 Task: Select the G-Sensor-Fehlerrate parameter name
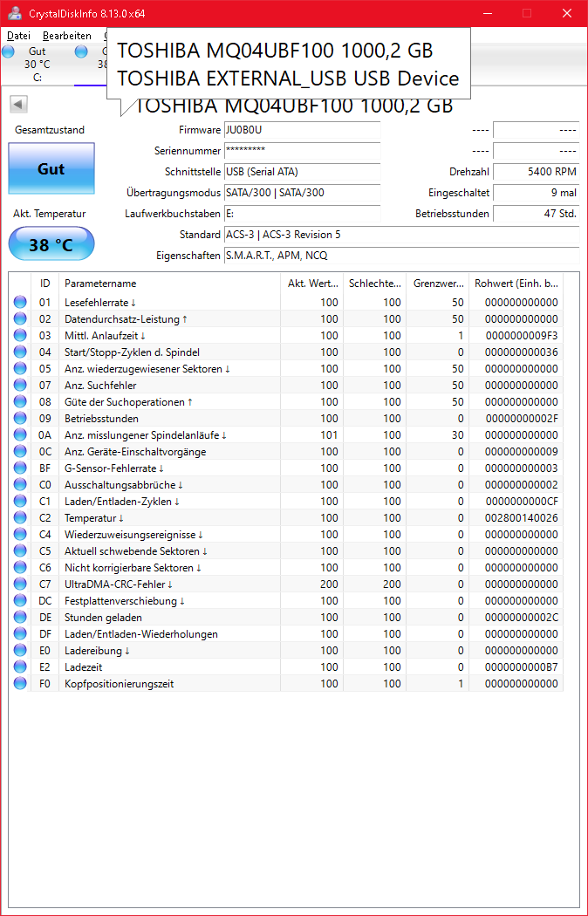pyautogui.click(x=114, y=468)
